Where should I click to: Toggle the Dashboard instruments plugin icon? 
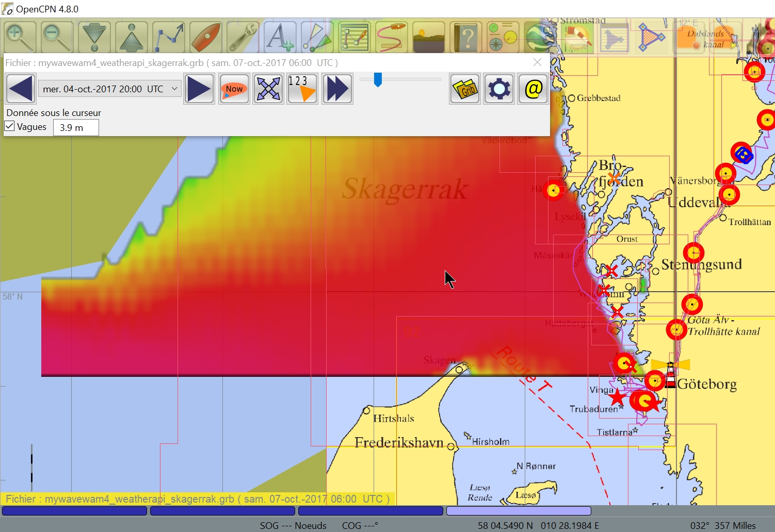click(503, 37)
